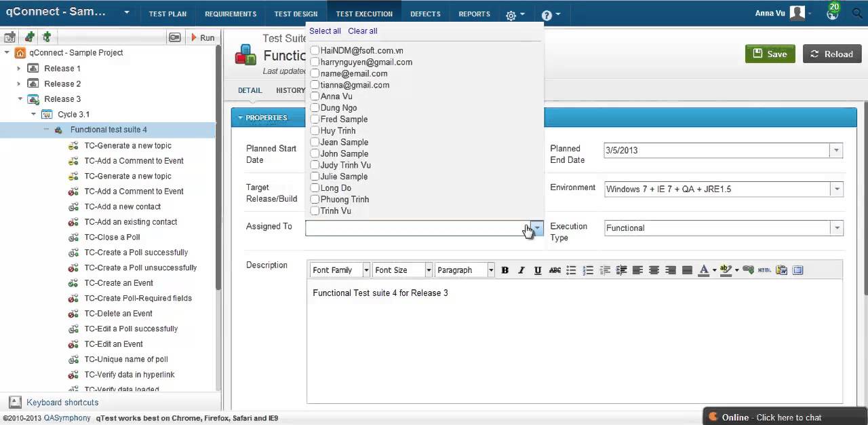Click the add test suite toolbar icon
868x425 pixels.
(x=29, y=37)
